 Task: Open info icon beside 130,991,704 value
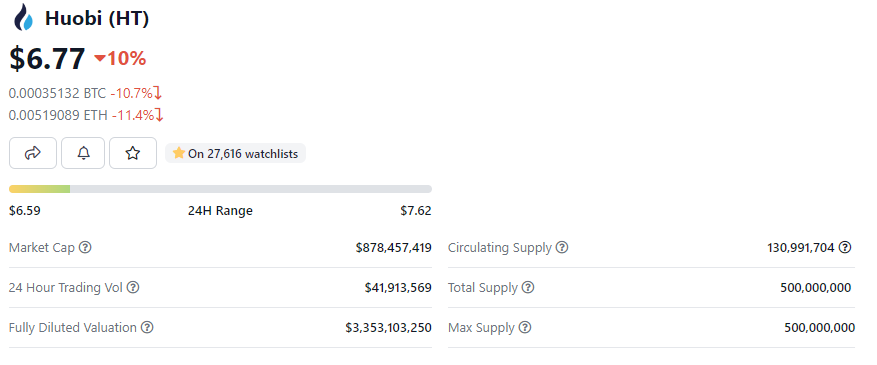[x=845, y=247]
